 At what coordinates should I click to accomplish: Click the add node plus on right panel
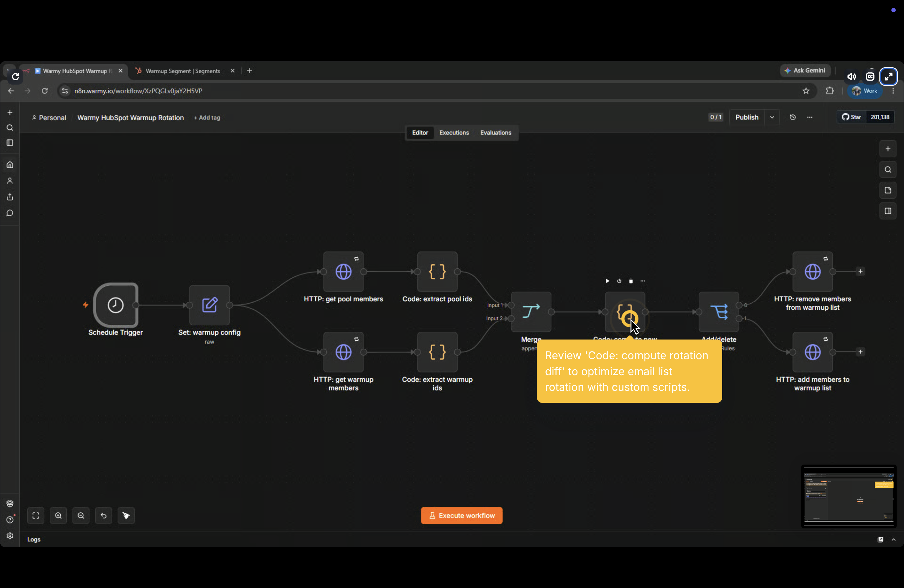click(x=888, y=149)
